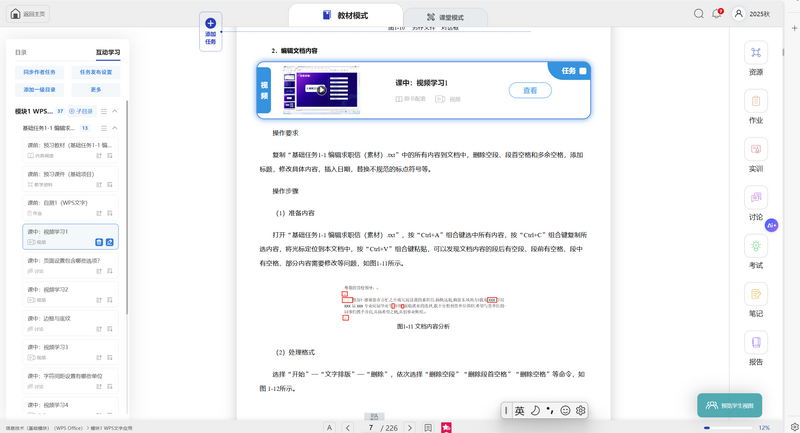Select 课中：边框与底纹 task item
This screenshot has height=433, width=800.
[70, 323]
